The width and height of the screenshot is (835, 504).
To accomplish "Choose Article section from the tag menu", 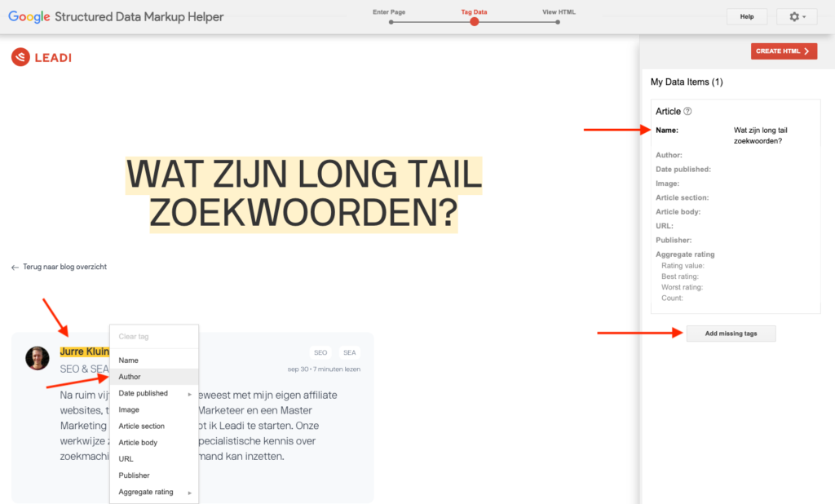I will [154, 427].
